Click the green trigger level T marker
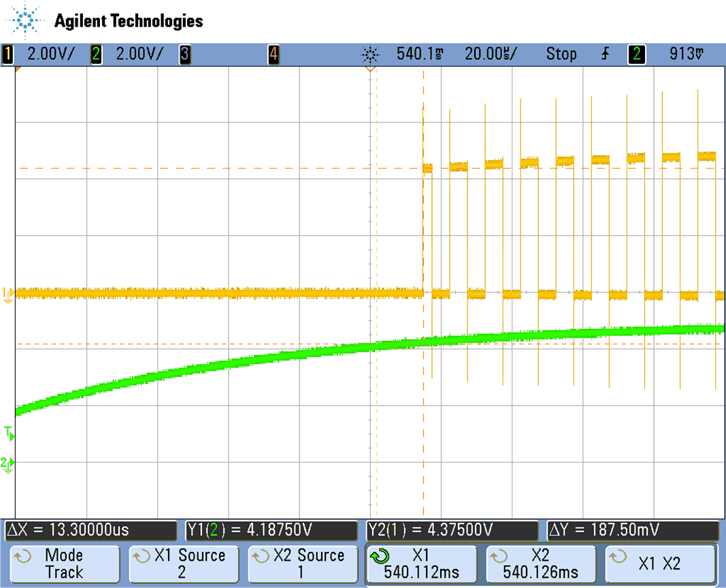Image resolution: width=726 pixels, height=588 pixels. point(8,431)
